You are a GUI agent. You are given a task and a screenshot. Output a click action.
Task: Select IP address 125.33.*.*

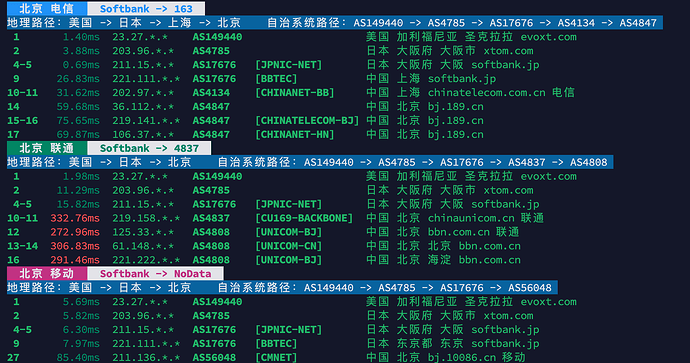point(143,232)
